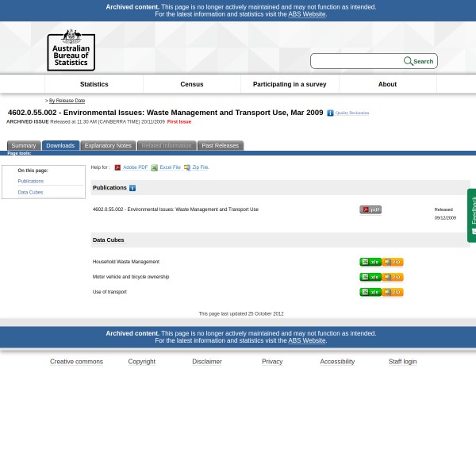Download Motor vehicle and bicycle ownership zip

point(393,277)
